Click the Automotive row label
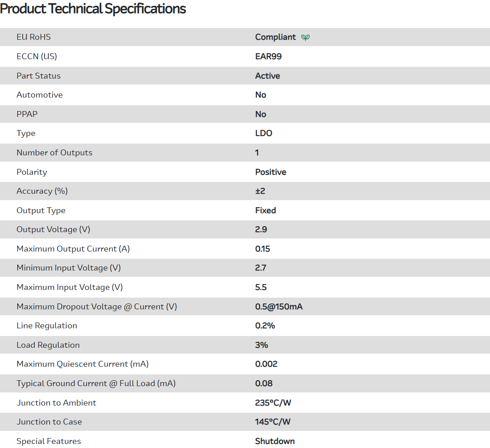 (x=39, y=95)
